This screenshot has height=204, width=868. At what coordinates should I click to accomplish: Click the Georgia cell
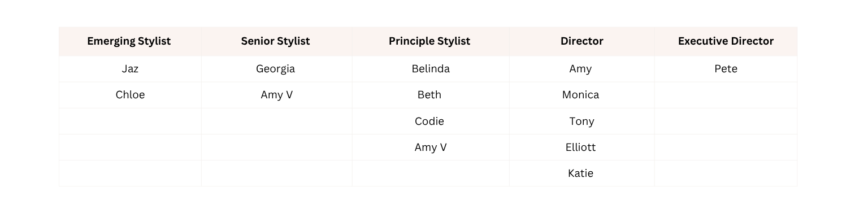(276, 69)
